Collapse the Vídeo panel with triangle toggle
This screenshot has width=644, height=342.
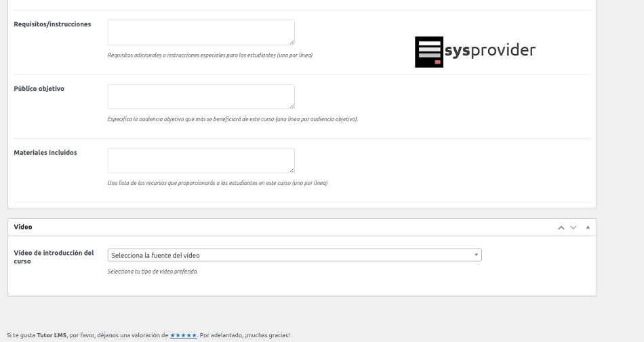[x=588, y=228]
